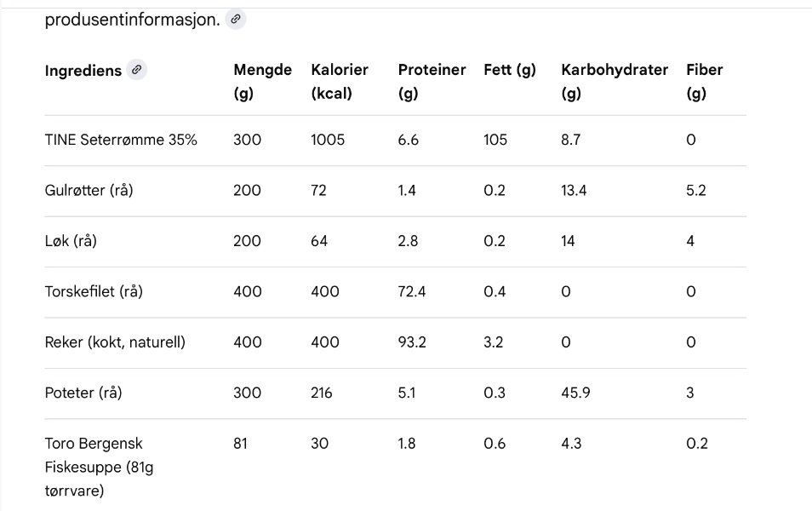Select the Ingrediens column header
Image resolution: width=812 pixels, height=511 pixels.
83,71
